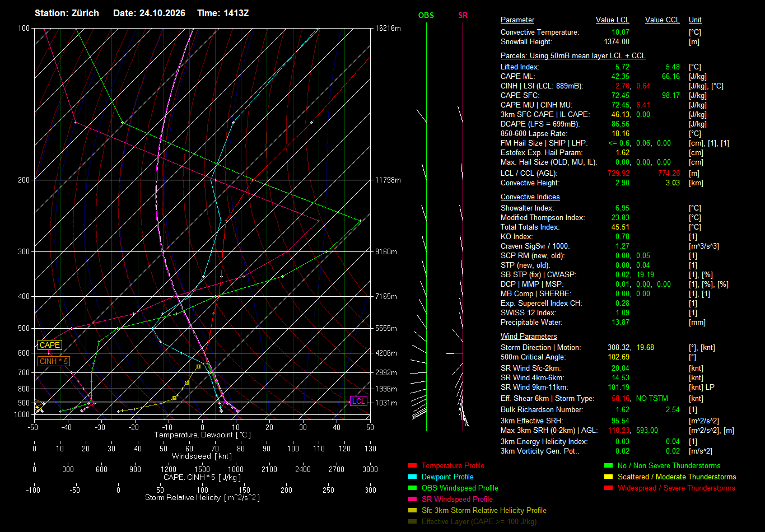Click the OBS wind barb column label

click(x=426, y=16)
